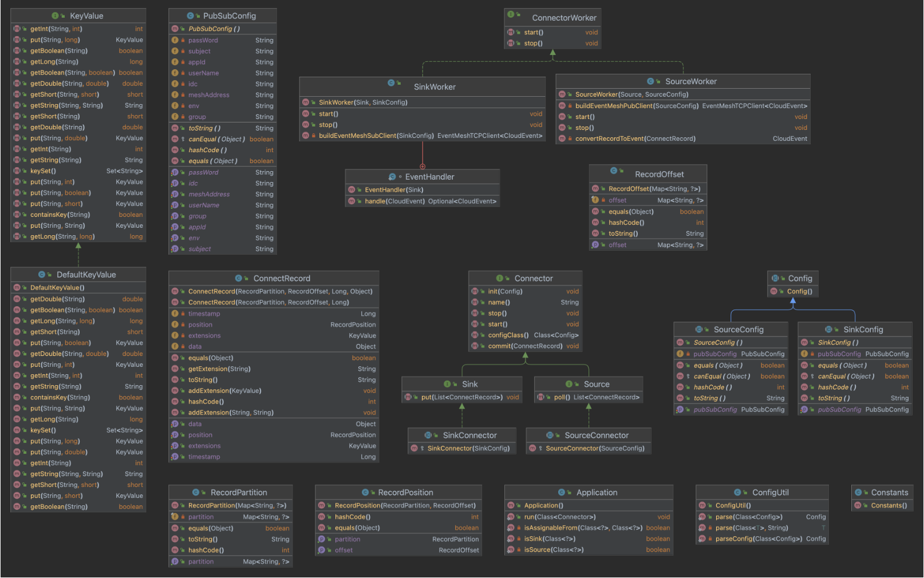This screenshot has height=578, width=924.
Task: Click the class icon next to Constants
Action: pos(858,492)
